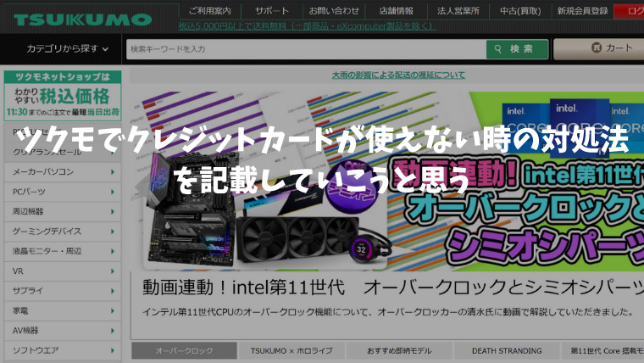Expand the VR category arrow
The width and height of the screenshot is (644, 363).
click(x=112, y=271)
